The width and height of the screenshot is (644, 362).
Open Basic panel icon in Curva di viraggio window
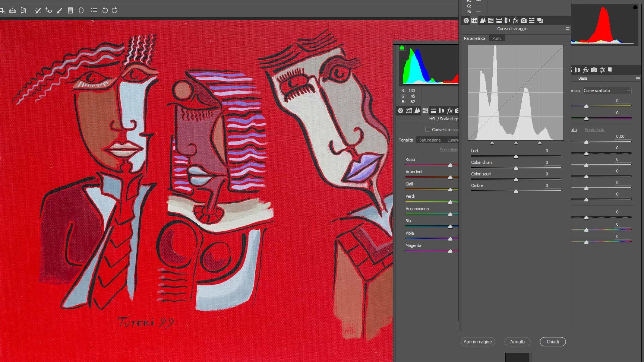coord(466,20)
